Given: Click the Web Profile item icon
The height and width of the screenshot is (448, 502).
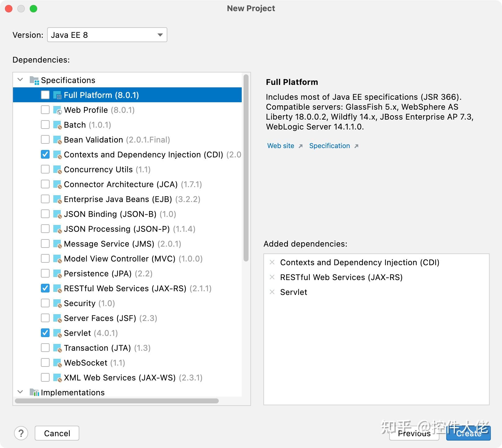Looking at the screenshot, I should (57, 110).
